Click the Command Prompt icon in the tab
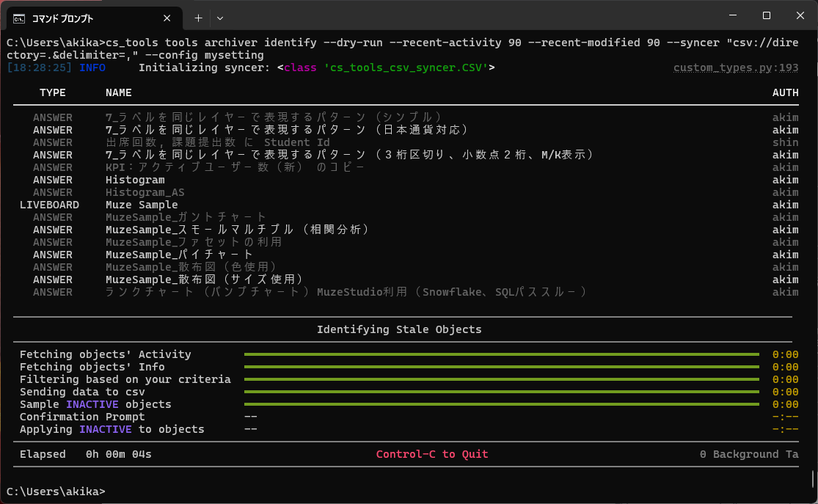Viewport: 818px width, 504px height. 21,18
